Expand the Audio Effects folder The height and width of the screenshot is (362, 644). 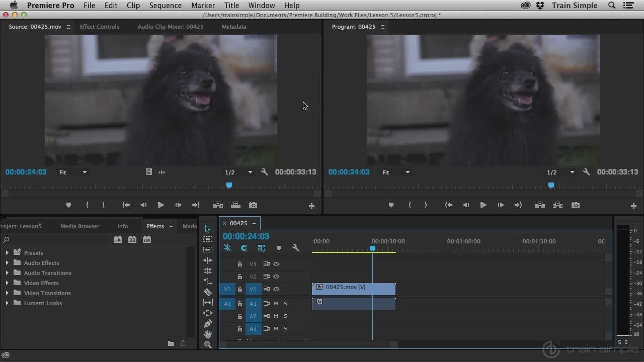click(7, 263)
